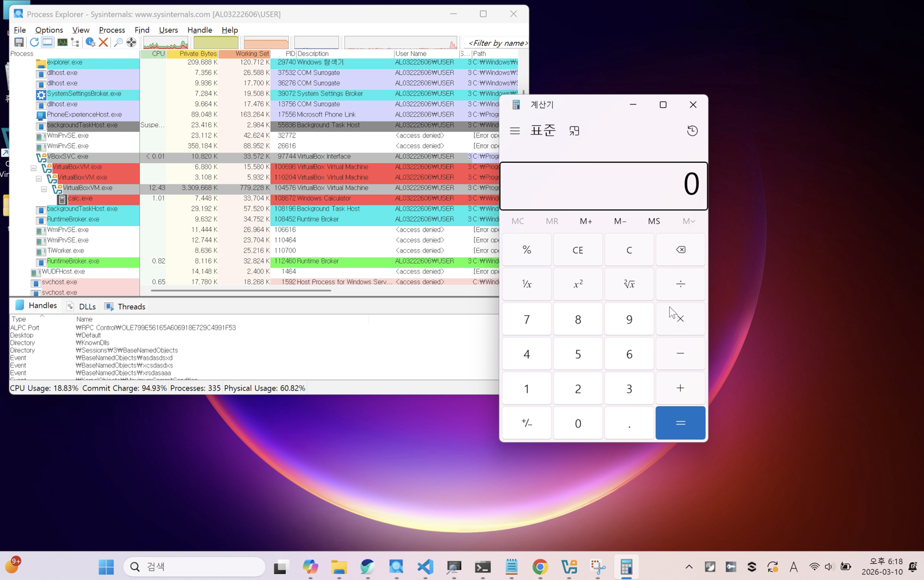Sort by the Working Set column header

point(244,54)
